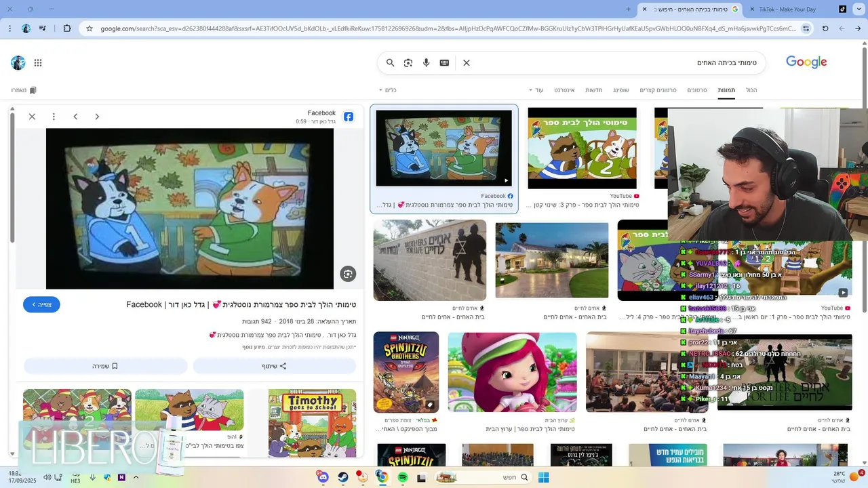Open the מידע נוסף more info link
Viewport: 868px width, 488px height.
(254, 347)
